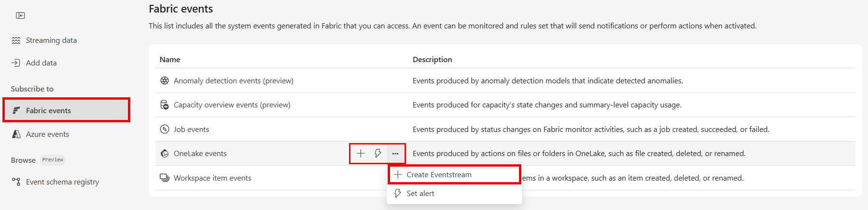Click the Workspace item events icon
The height and width of the screenshot is (210, 868).
165,178
